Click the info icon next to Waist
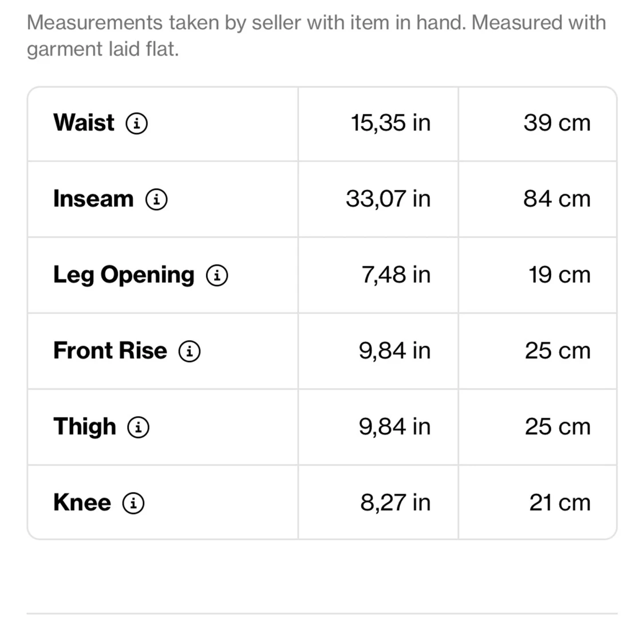 click(x=137, y=123)
